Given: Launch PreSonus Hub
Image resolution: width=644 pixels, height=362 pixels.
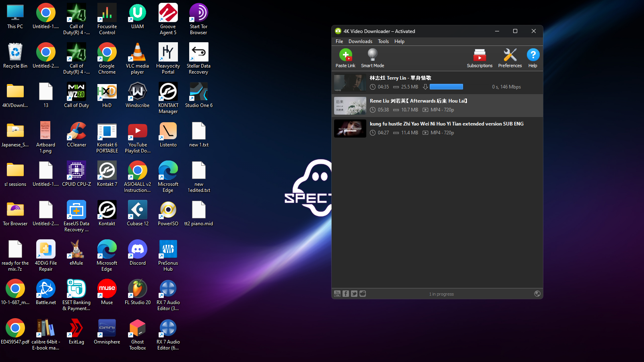Looking at the screenshot, I should (168, 256).
